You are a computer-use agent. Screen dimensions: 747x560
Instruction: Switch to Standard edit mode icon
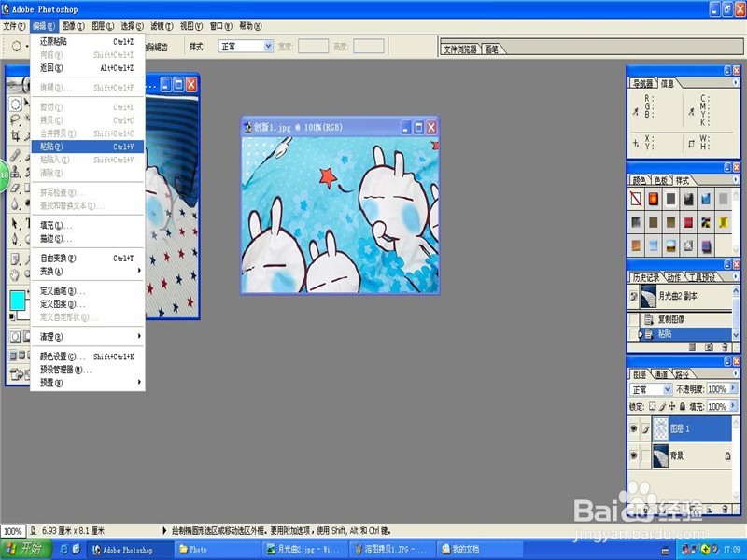click(x=15, y=337)
